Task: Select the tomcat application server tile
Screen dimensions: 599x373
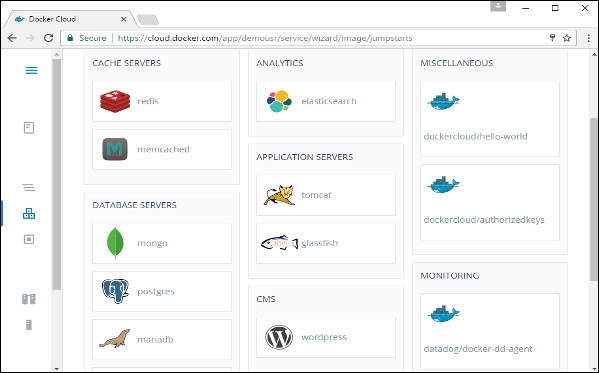Action: click(326, 195)
